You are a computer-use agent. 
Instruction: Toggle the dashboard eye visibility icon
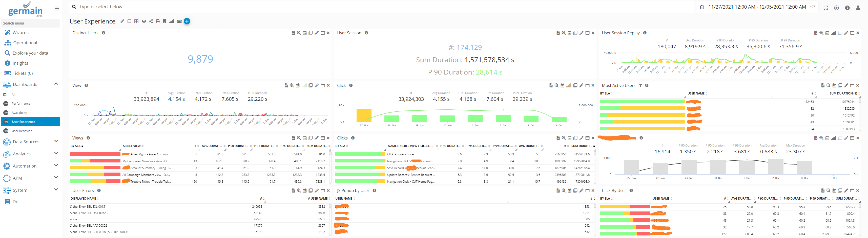point(144,21)
